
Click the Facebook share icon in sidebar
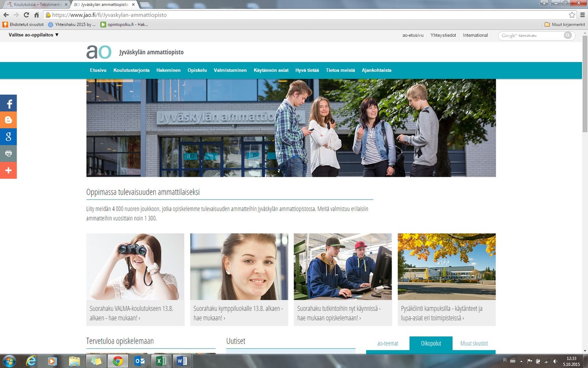coord(8,103)
